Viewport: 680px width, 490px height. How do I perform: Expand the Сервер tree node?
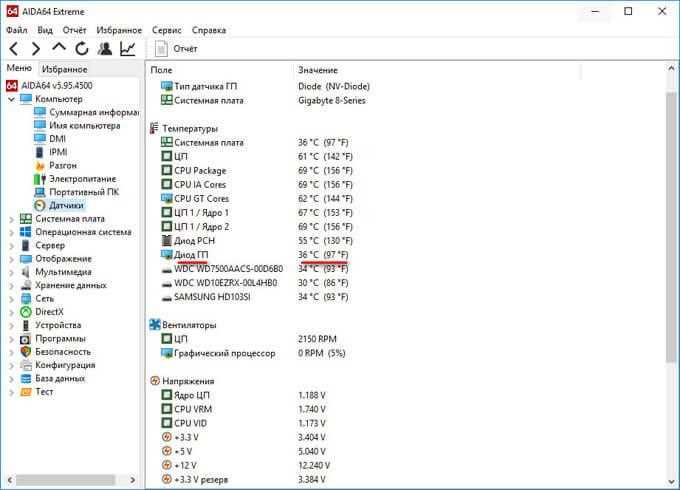coord(11,245)
